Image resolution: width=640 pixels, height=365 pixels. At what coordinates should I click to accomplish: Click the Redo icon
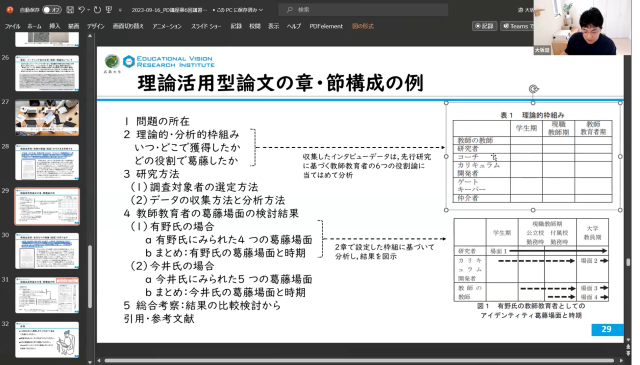pos(97,9)
